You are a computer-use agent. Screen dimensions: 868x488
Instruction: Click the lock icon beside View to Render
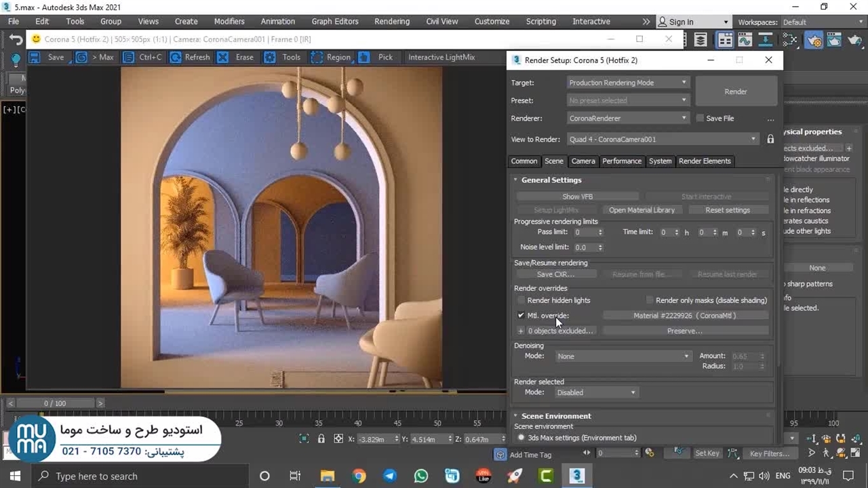(x=770, y=139)
